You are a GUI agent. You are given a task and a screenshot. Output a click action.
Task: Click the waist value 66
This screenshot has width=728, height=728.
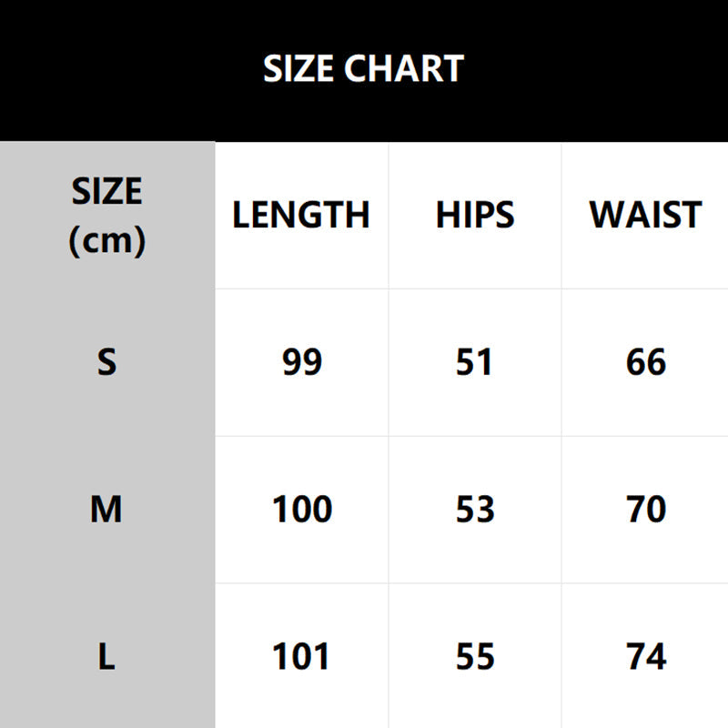tap(646, 362)
